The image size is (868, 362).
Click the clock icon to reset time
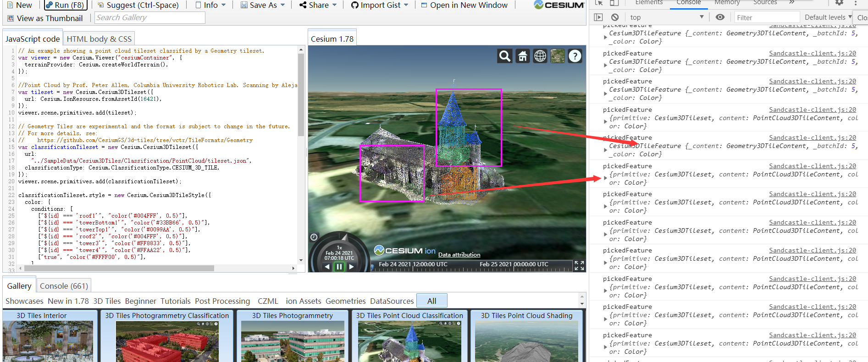(314, 237)
